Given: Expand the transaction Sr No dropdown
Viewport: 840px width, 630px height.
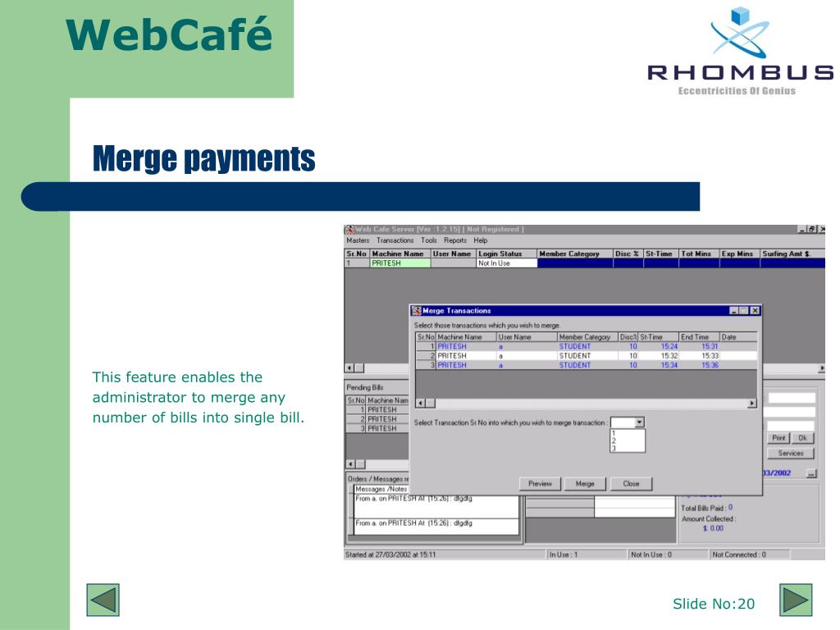Looking at the screenshot, I should click(639, 422).
